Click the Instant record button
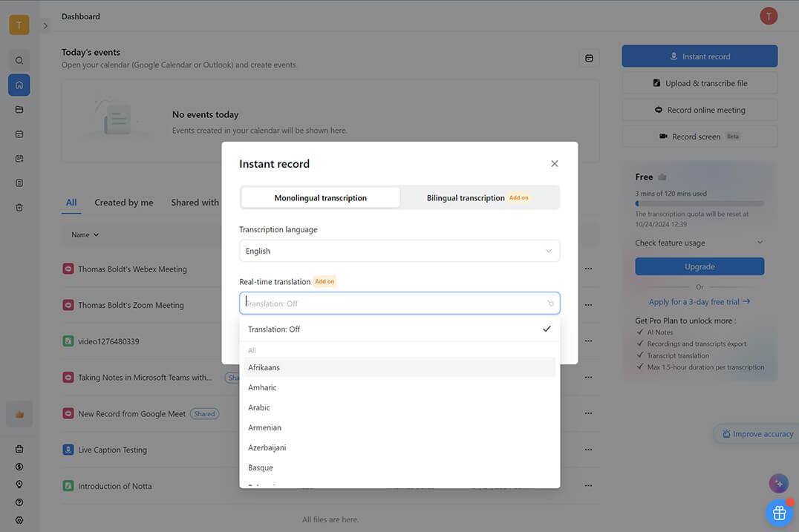Screen dimensions: 799x532 [699, 56]
